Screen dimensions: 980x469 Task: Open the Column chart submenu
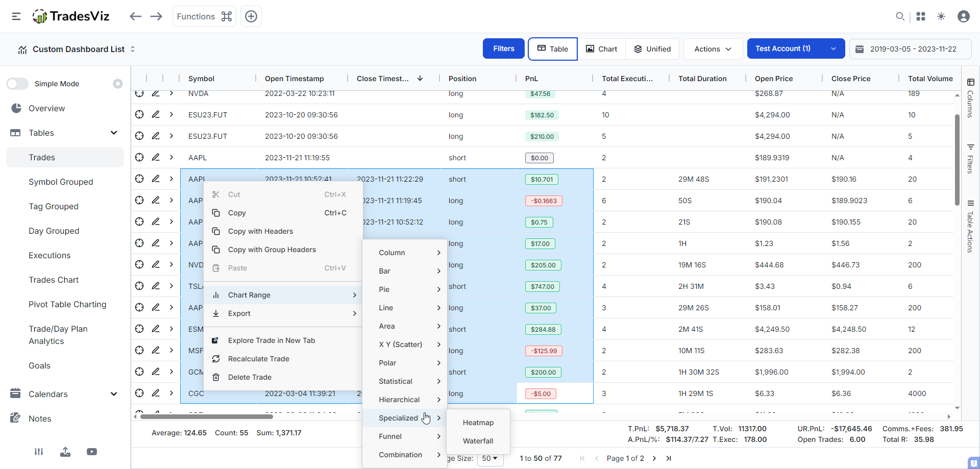click(x=405, y=253)
